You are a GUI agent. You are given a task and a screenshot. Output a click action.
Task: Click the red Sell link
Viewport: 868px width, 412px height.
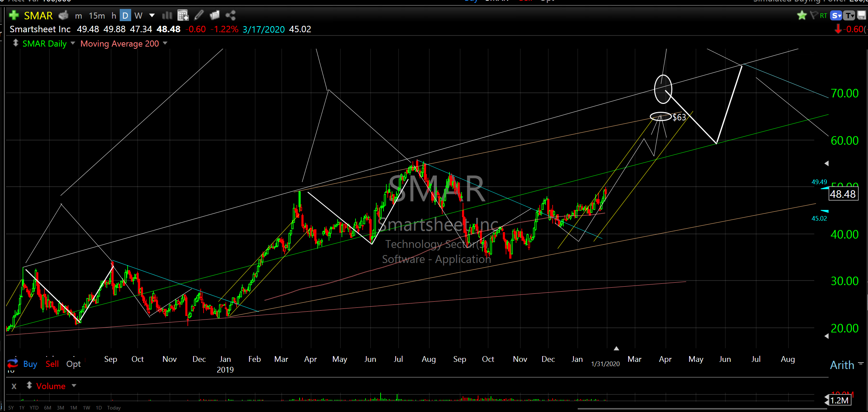coord(52,364)
